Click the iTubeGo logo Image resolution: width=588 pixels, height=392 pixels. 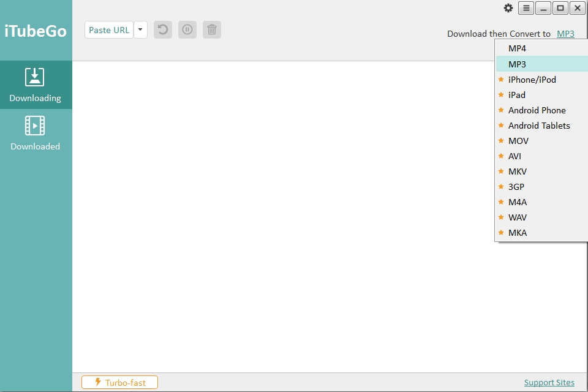point(36,31)
